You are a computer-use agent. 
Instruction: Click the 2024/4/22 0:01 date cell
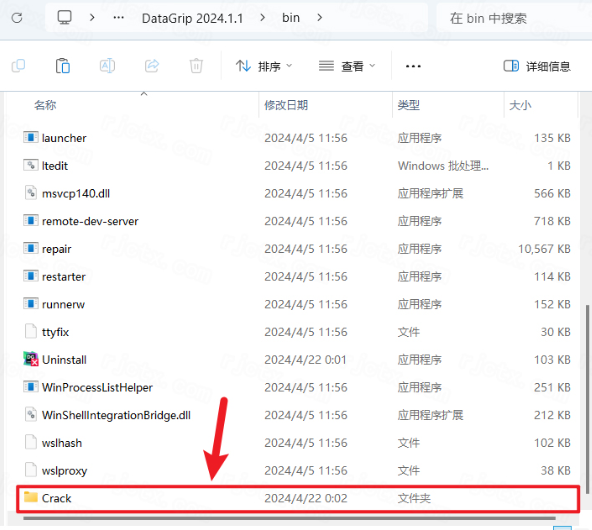click(x=305, y=360)
